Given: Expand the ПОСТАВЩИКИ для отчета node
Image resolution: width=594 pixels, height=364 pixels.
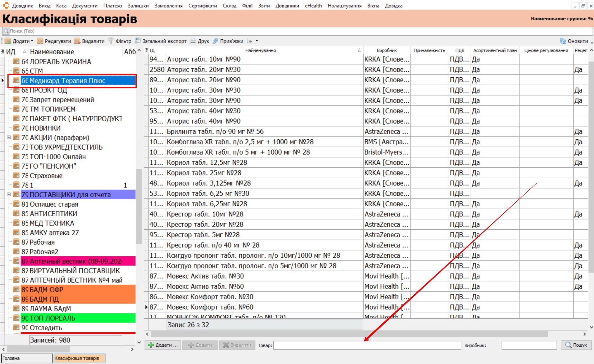Looking at the screenshot, I should point(9,194).
